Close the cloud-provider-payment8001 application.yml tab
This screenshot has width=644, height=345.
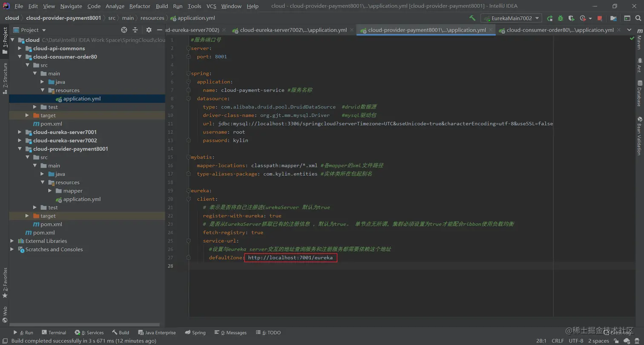491,30
